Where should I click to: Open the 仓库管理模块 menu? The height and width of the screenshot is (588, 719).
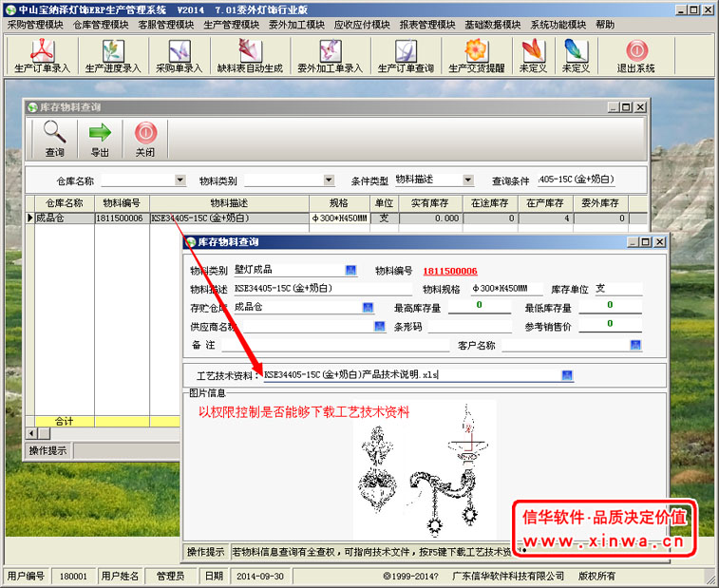[102, 25]
